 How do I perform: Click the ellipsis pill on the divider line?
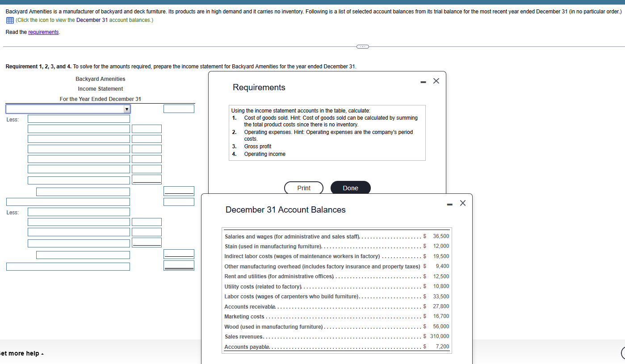(362, 46)
